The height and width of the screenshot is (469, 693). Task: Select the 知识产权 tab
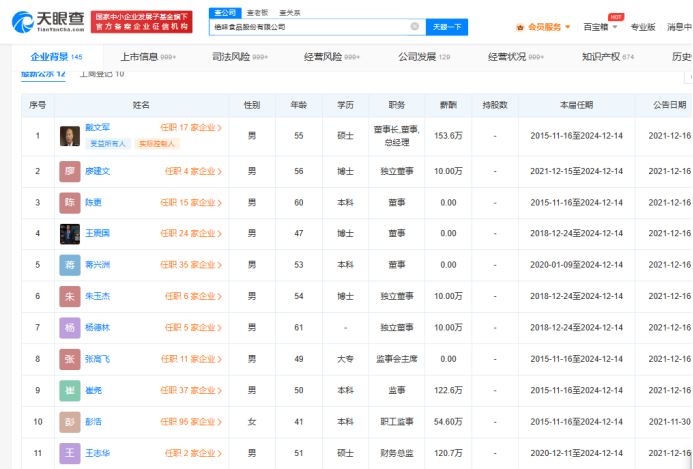[599, 57]
